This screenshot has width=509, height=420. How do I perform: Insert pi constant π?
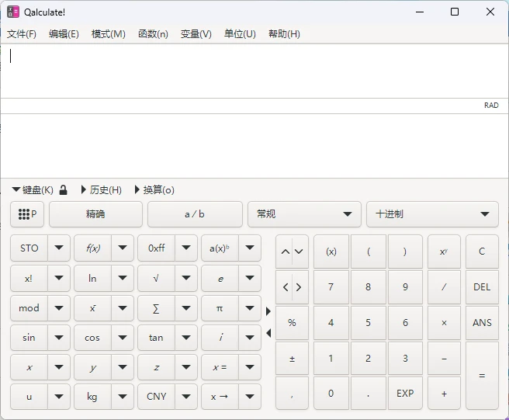click(220, 308)
